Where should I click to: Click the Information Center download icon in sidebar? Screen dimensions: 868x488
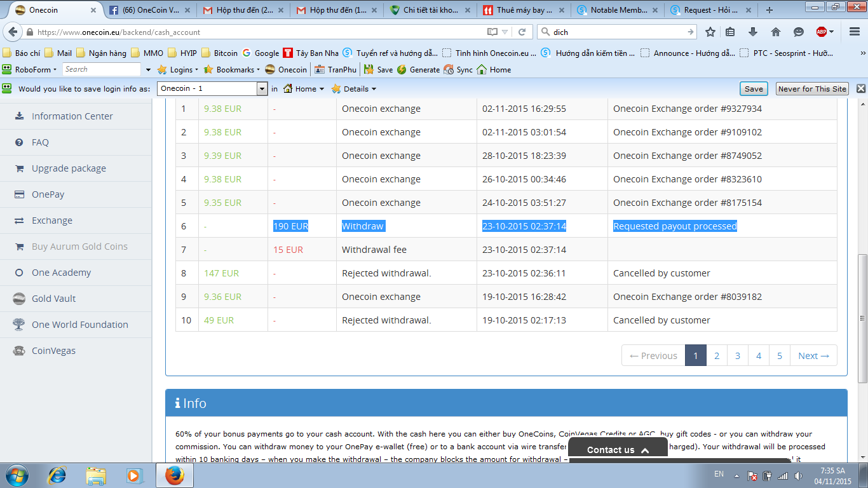click(x=19, y=116)
